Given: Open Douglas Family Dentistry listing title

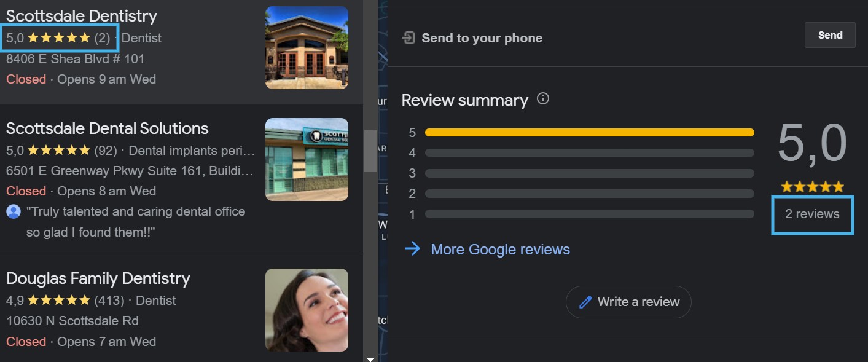Looking at the screenshot, I should (x=98, y=278).
